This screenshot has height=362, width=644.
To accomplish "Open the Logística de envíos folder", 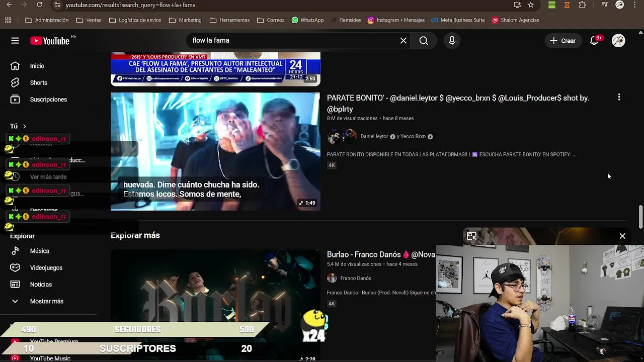I will (135, 20).
